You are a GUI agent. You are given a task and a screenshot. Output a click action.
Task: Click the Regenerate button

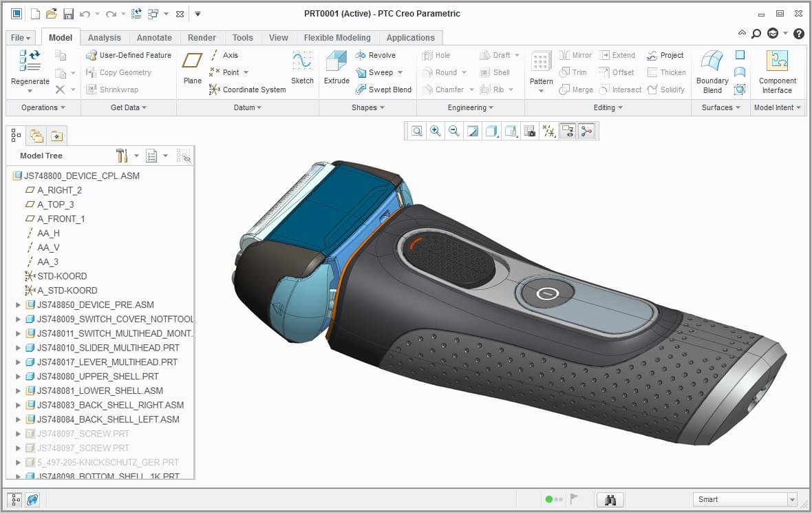click(30, 71)
